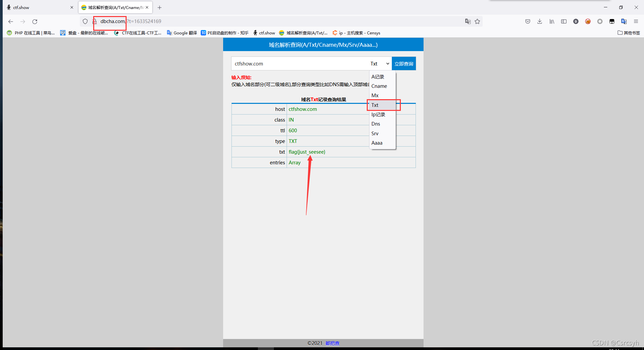This screenshot has width=644, height=350.
Task: Reload the current page
Action: click(35, 21)
